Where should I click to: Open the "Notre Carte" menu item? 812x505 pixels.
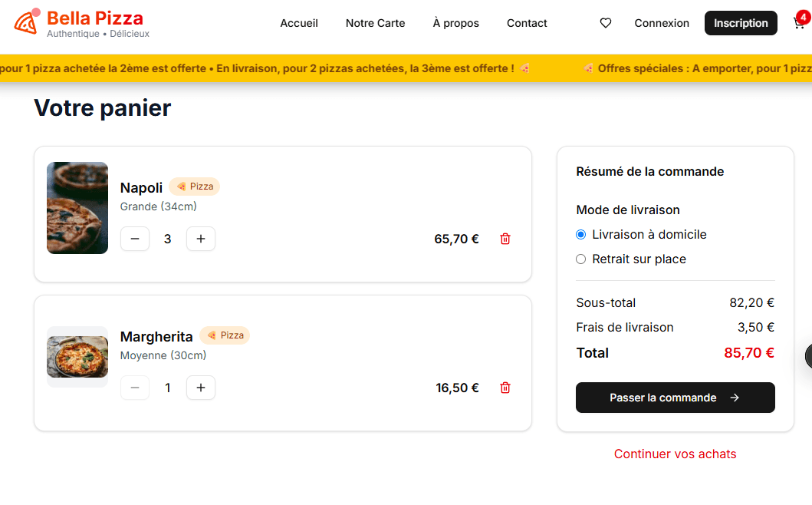pyautogui.click(x=375, y=23)
